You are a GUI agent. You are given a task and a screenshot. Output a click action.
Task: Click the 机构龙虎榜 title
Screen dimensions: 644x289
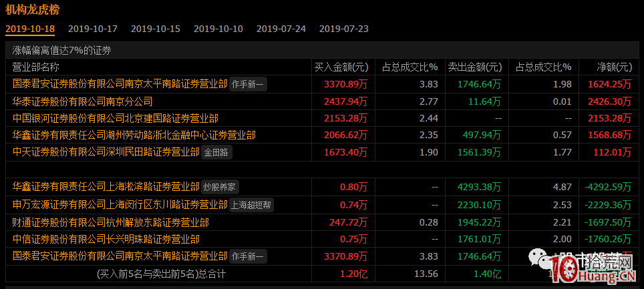[33, 9]
